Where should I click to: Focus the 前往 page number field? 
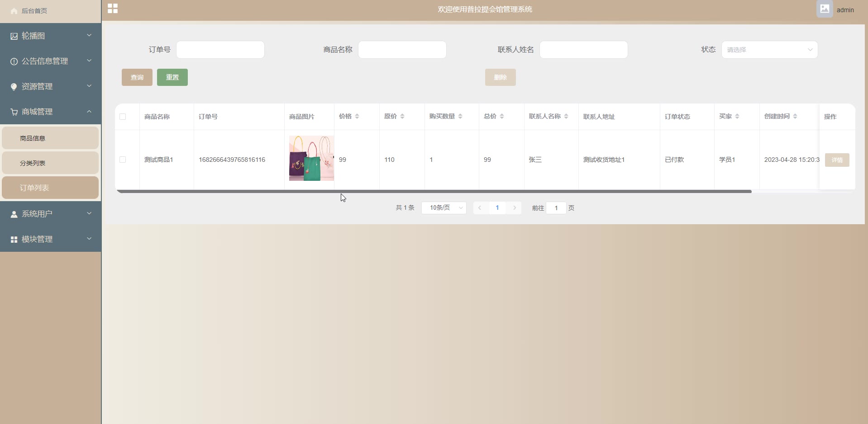click(x=556, y=208)
